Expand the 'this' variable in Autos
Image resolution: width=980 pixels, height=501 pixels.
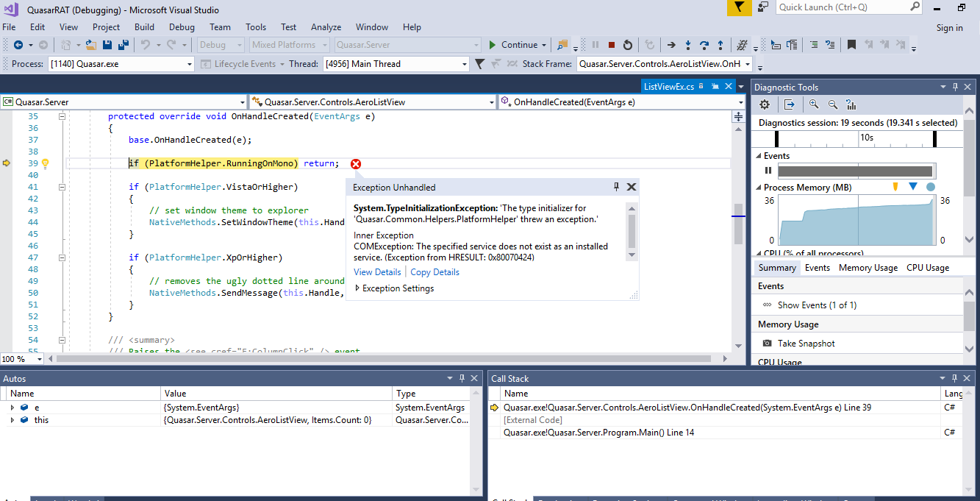(x=12, y=420)
